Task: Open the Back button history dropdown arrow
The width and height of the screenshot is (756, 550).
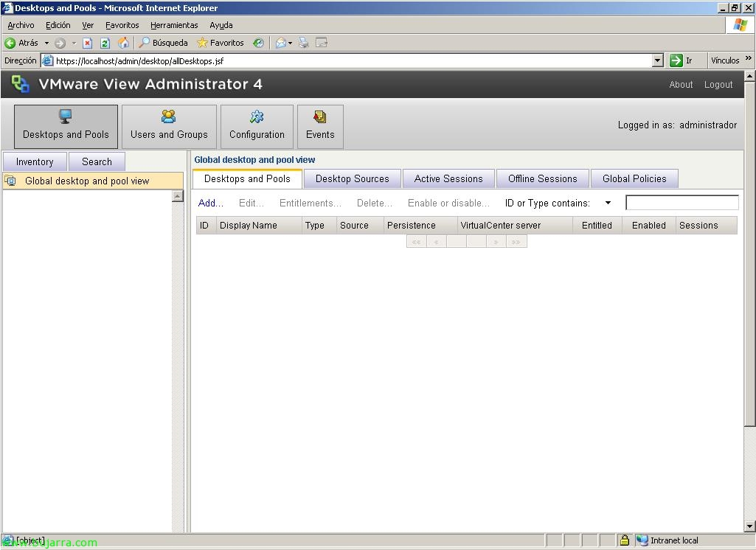Action: pos(46,43)
